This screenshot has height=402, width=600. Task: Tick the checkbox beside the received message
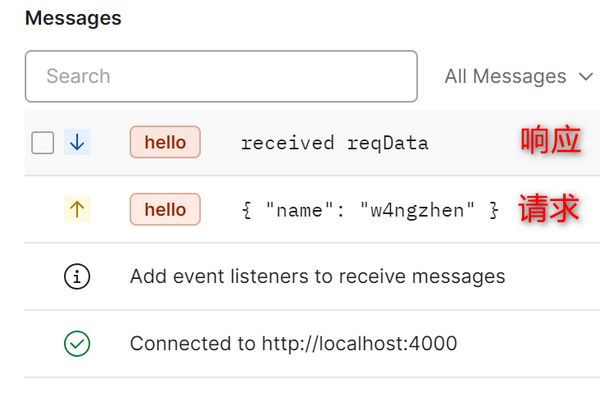tap(43, 143)
